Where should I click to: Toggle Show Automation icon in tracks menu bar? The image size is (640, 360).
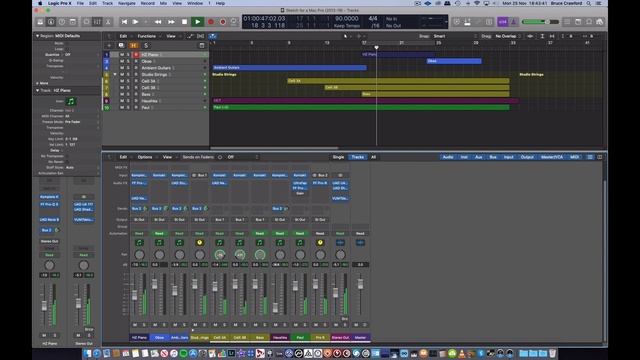click(190, 36)
